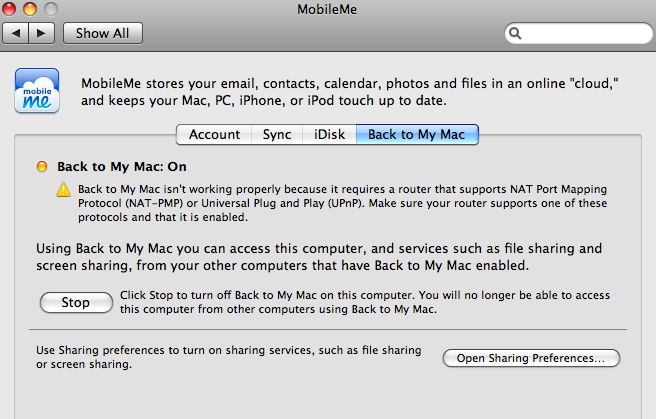Zoom the MobileMe window with green button
This screenshot has height=419, width=656.
coord(53,10)
